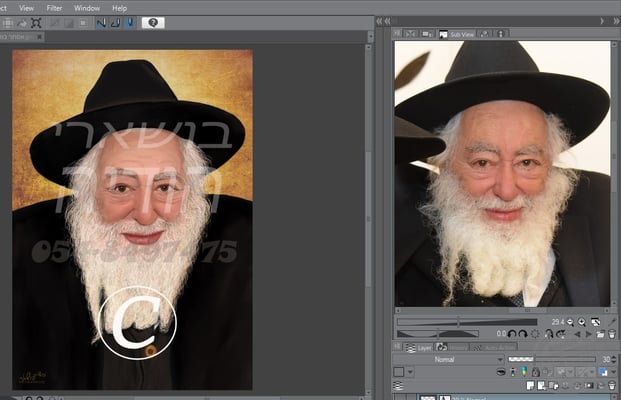The image size is (621, 400).
Task: Toggle Lock Layer
Action: (x=535, y=372)
